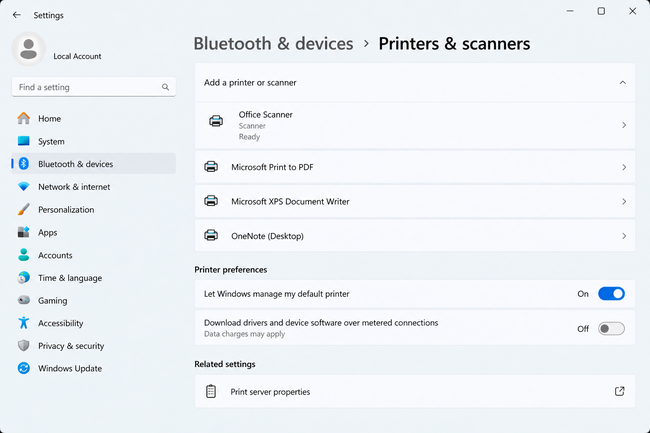Screen dimensions: 650x433
Task: Open Time & language settings label
Action: (x=70, y=278)
